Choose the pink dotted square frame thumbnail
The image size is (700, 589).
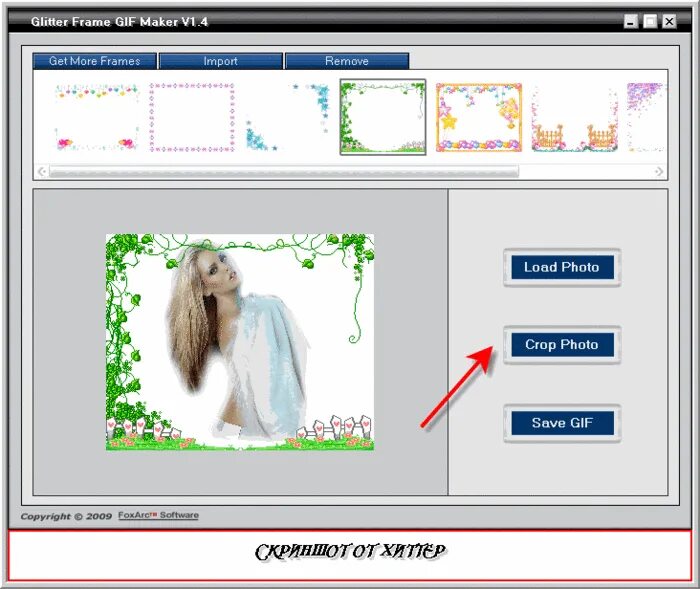coord(192,117)
